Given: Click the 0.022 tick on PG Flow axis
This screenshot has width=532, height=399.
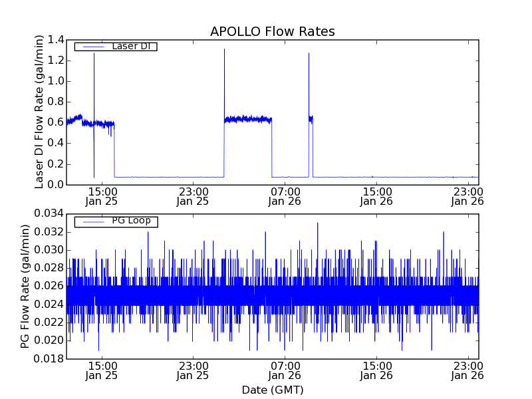Looking at the screenshot, I should 49,323.
